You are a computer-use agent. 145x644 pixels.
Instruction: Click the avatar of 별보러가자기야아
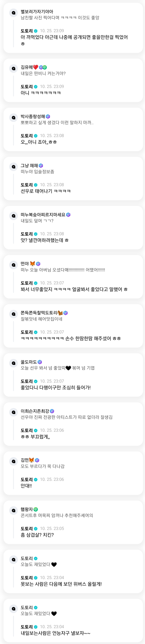(x=14, y=13)
